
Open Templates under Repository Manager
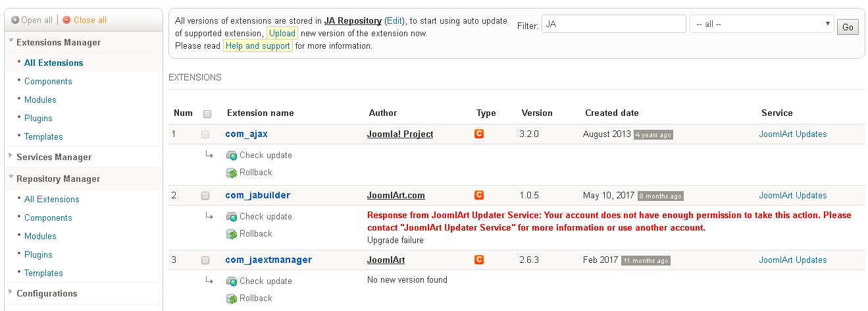(43, 273)
